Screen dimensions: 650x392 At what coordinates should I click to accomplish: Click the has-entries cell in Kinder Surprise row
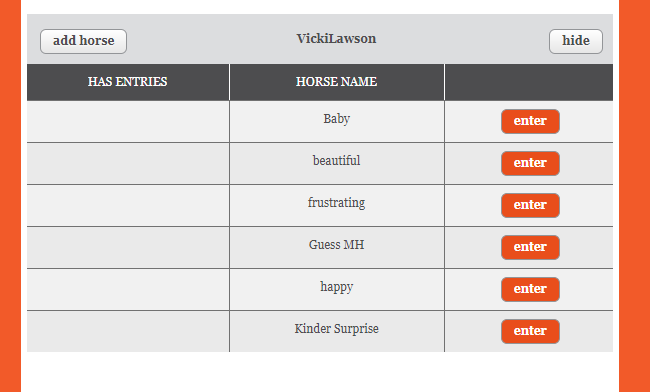point(128,331)
